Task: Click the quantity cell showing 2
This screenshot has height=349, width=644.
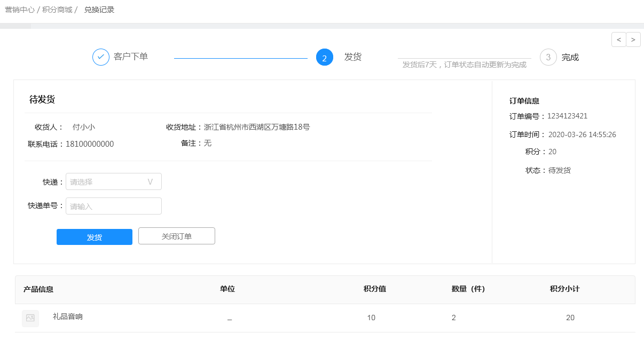Action: pyautogui.click(x=454, y=318)
